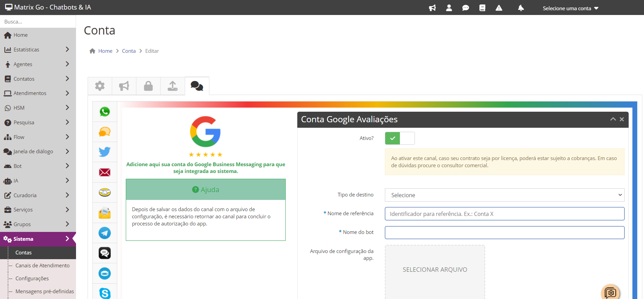Open the notifications bell icon

point(521,8)
